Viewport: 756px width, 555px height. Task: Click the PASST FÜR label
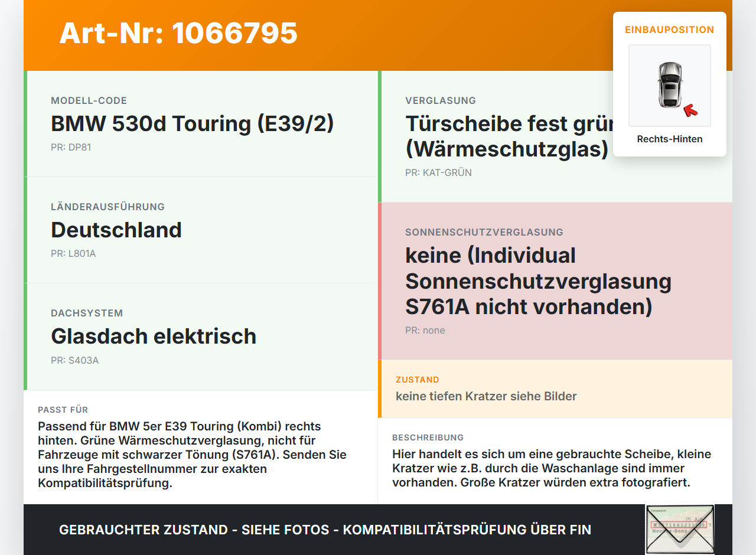coord(63,410)
